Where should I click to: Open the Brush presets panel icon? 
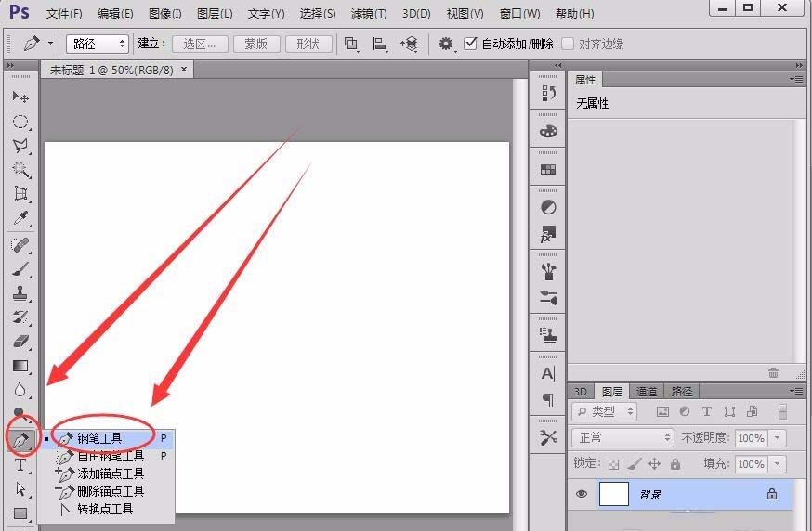548,271
